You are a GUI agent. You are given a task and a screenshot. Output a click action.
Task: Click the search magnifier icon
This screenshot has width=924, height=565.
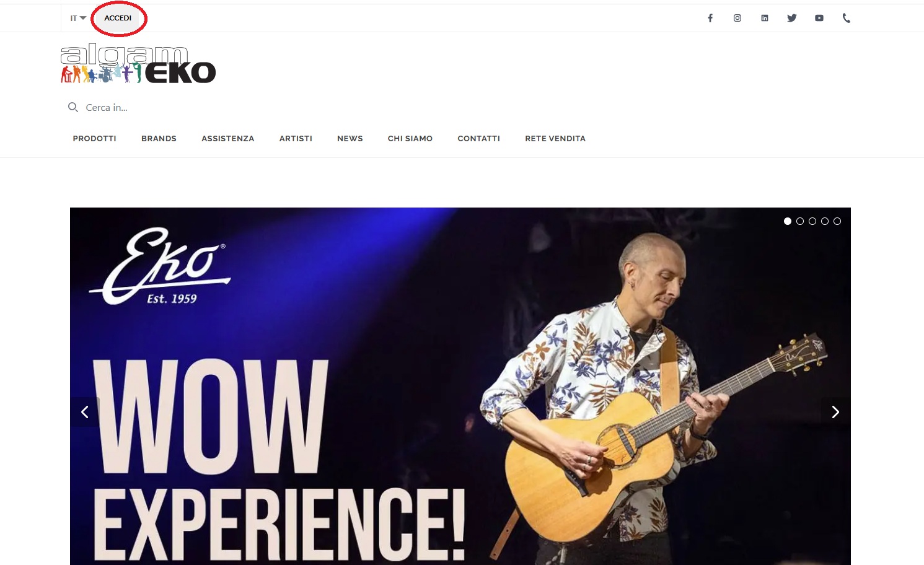click(x=73, y=107)
